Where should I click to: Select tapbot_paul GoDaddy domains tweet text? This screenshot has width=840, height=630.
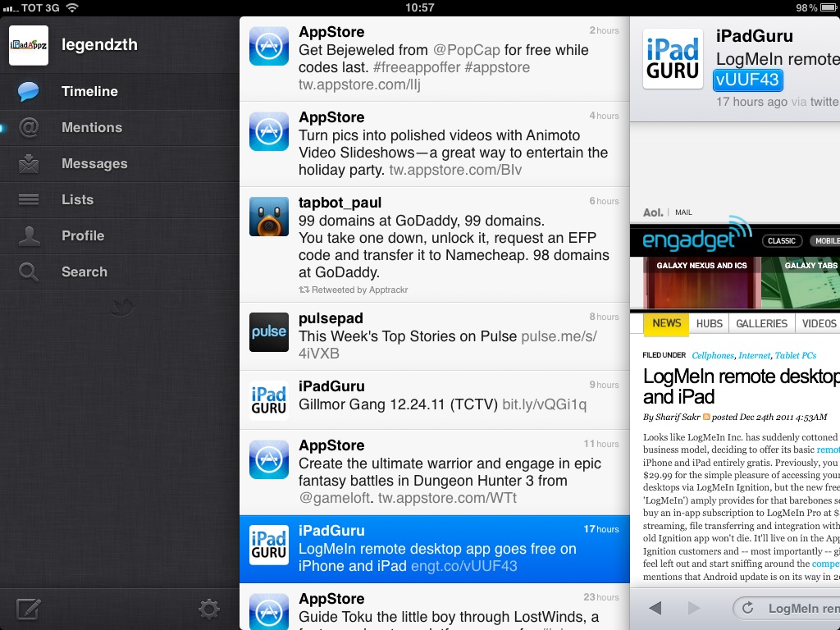[x=454, y=246]
